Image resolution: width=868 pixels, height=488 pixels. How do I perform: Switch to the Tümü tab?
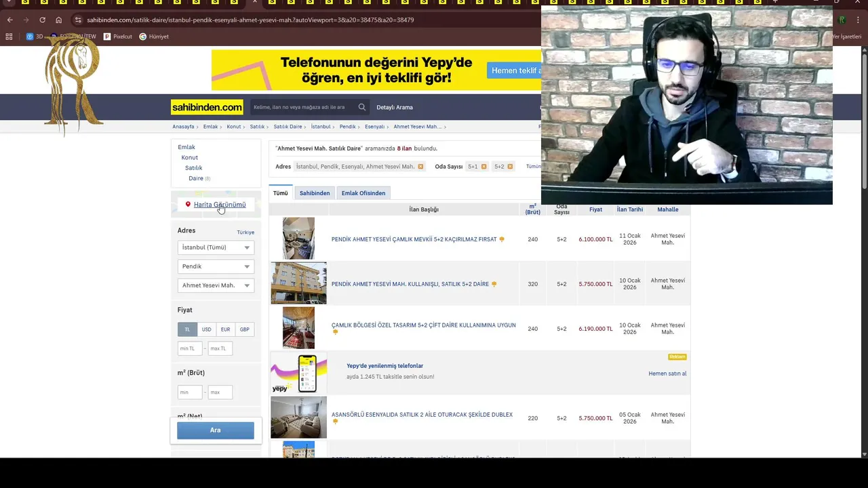click(x=281, y=193)
